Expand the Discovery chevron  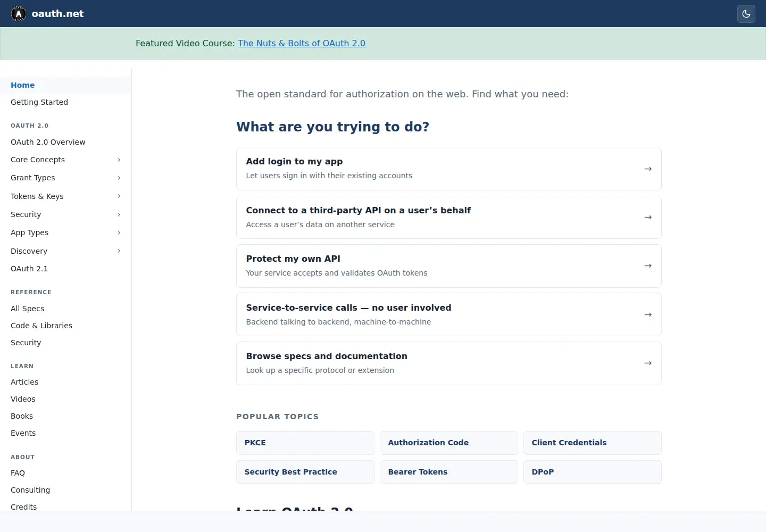click(119, 251)
